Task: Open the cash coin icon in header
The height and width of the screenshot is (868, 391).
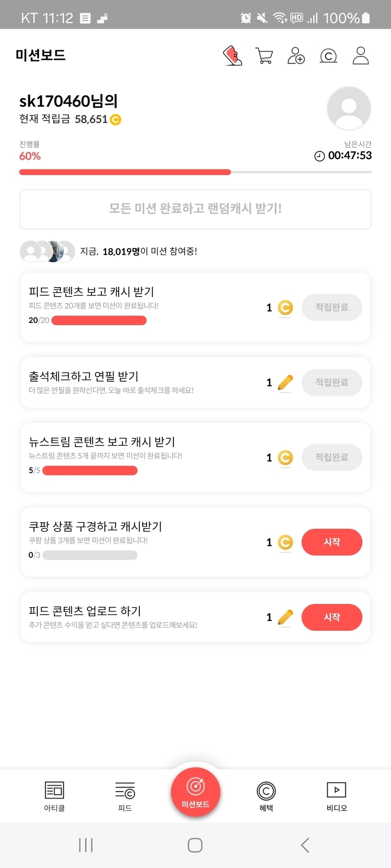Action: click(x=328, y=56)
